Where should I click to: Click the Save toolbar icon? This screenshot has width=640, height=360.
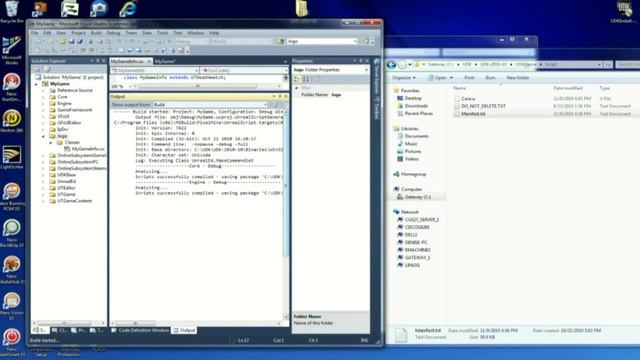[x=71, y=41]
